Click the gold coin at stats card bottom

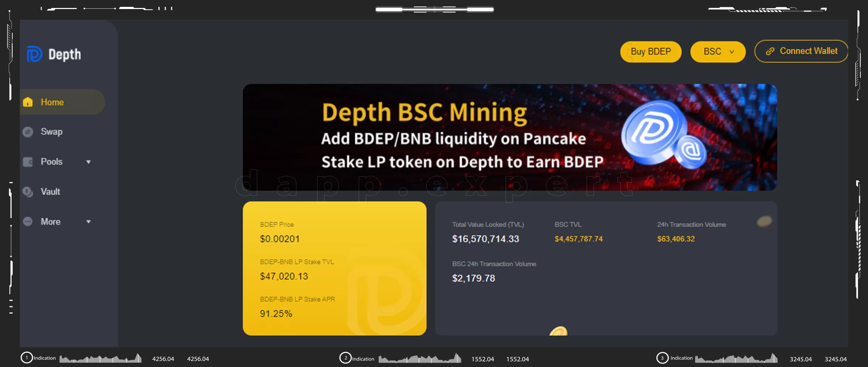[558, 331]
